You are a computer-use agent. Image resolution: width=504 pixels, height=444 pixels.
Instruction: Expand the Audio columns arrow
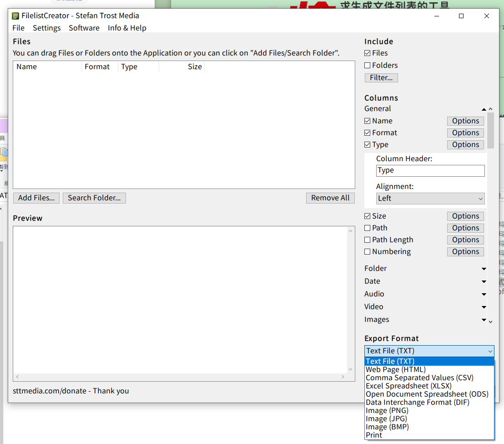click(484, 294)
